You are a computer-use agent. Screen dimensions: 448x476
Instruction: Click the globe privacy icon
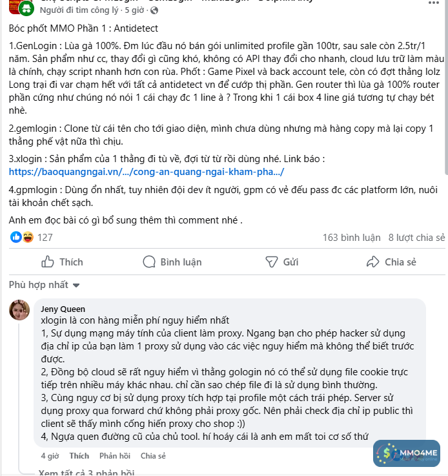coord(154,11)
